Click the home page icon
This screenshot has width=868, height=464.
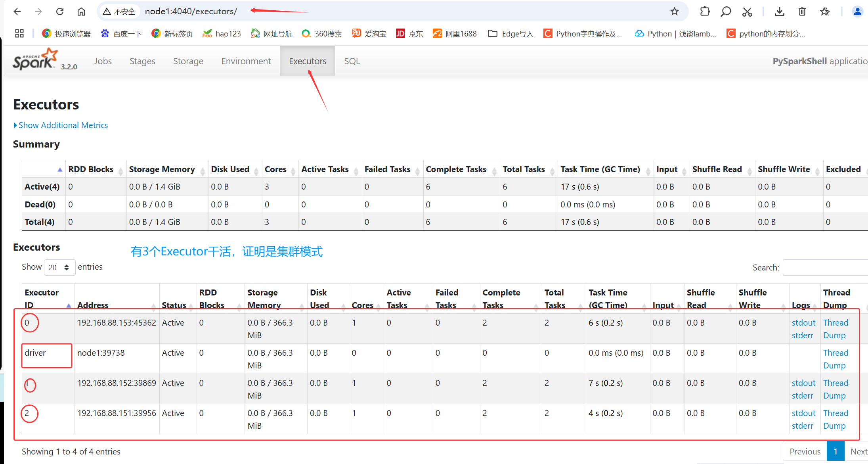pos(81,12)
